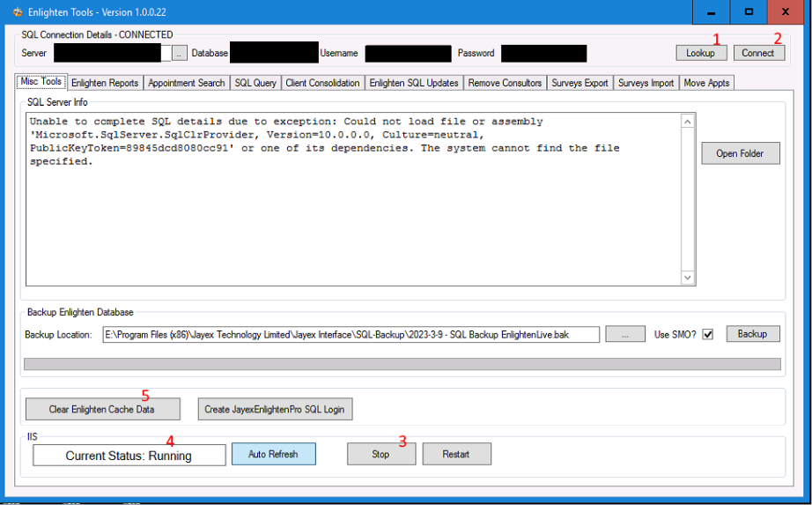Click the Server input field
The height and width of the screenshot is (505, 812).
coord(112,53)
